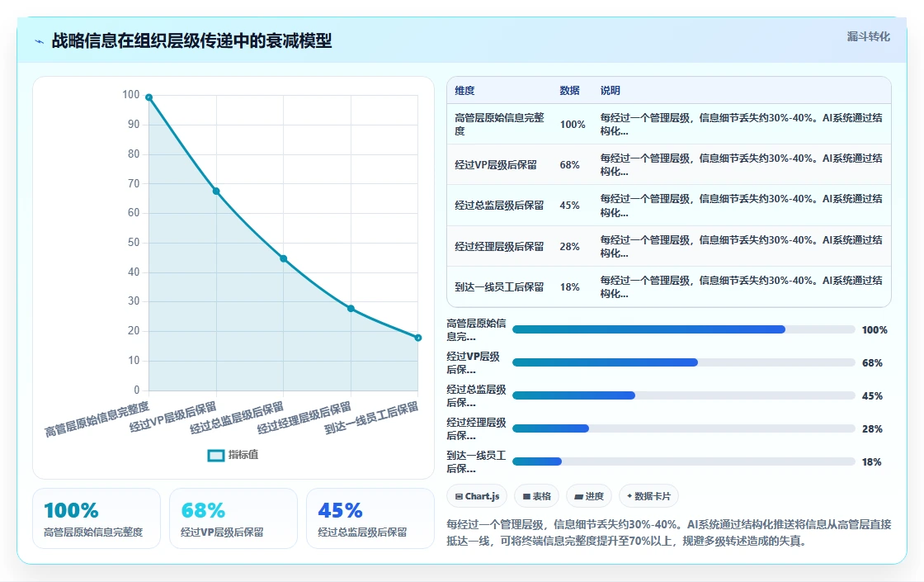Image resolution: width=924 pixels, height=582 pixels.
Task: Click the 18% label right of progress bars
Action: (871, 462)
